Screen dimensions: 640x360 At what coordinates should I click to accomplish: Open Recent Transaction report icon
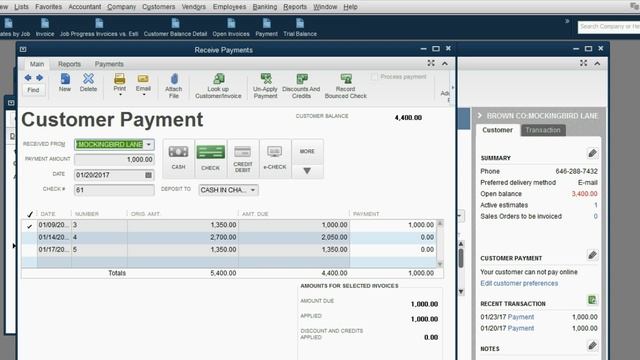pos(592,300)
